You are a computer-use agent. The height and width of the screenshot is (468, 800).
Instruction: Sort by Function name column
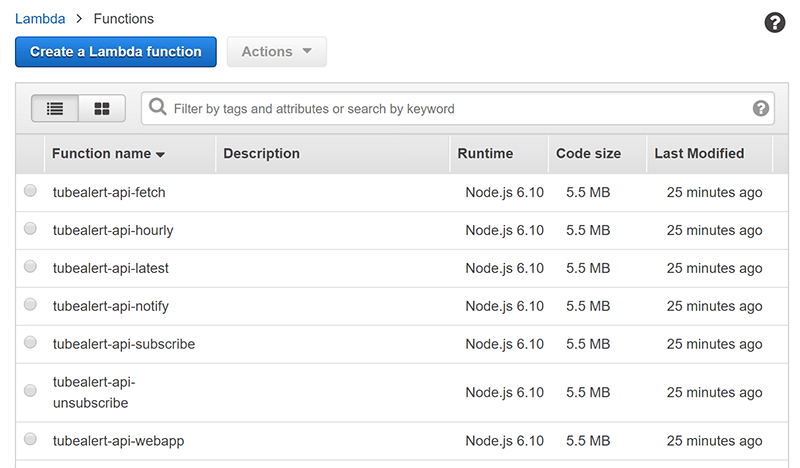pyautogui.click(x=108, y=154)
